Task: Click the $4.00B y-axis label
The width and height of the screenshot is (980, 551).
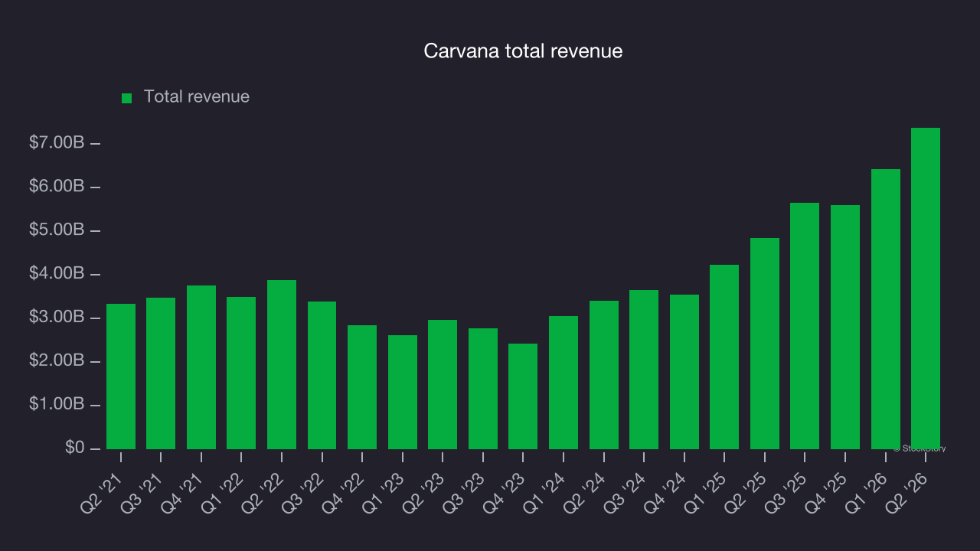Action: [x=57, y=274]
